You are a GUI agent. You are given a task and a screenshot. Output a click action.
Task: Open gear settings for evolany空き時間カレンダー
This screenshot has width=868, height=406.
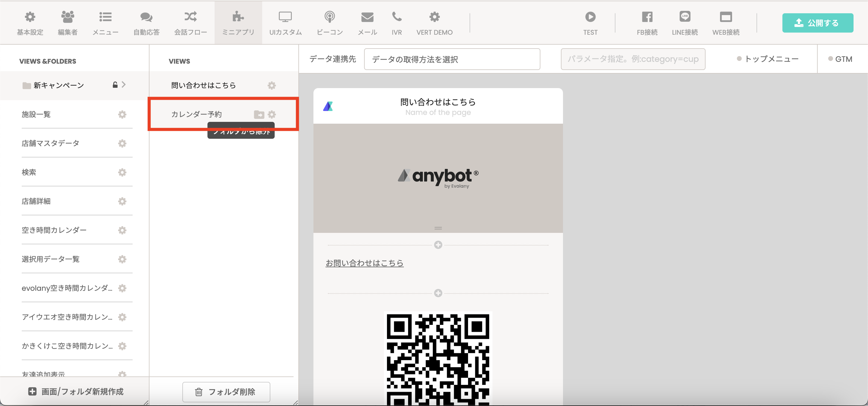[122, 288]
